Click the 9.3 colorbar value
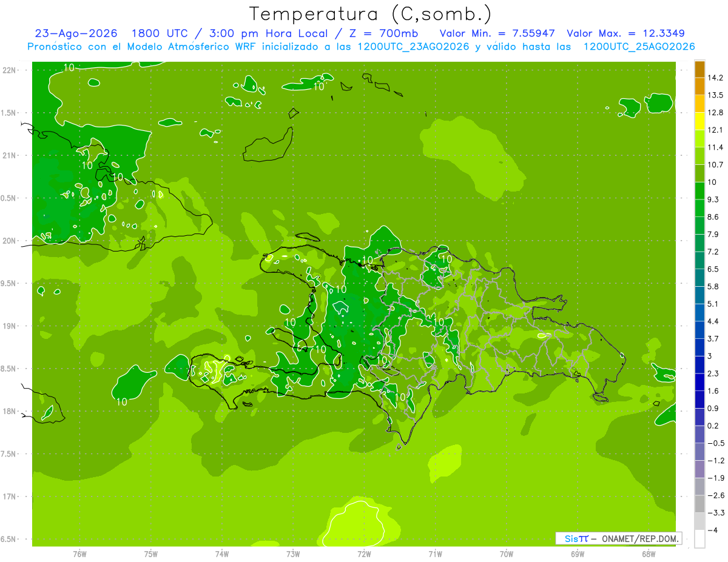Image resolution: width=728 pixels, height=562 pixels. pyautogui.click(x=713, y=199)
